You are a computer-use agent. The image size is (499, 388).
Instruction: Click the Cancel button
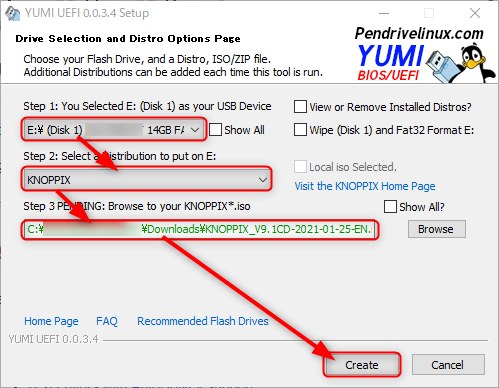click(x=448, y=365)
